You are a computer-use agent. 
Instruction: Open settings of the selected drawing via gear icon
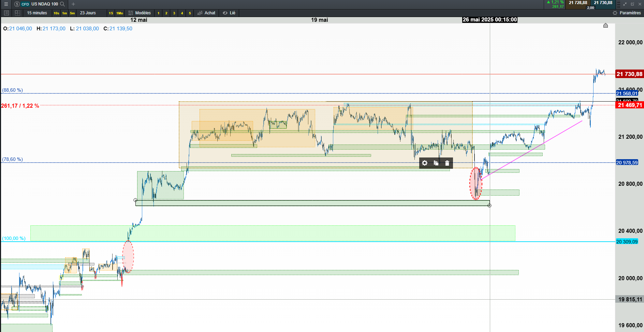[425, 163]
